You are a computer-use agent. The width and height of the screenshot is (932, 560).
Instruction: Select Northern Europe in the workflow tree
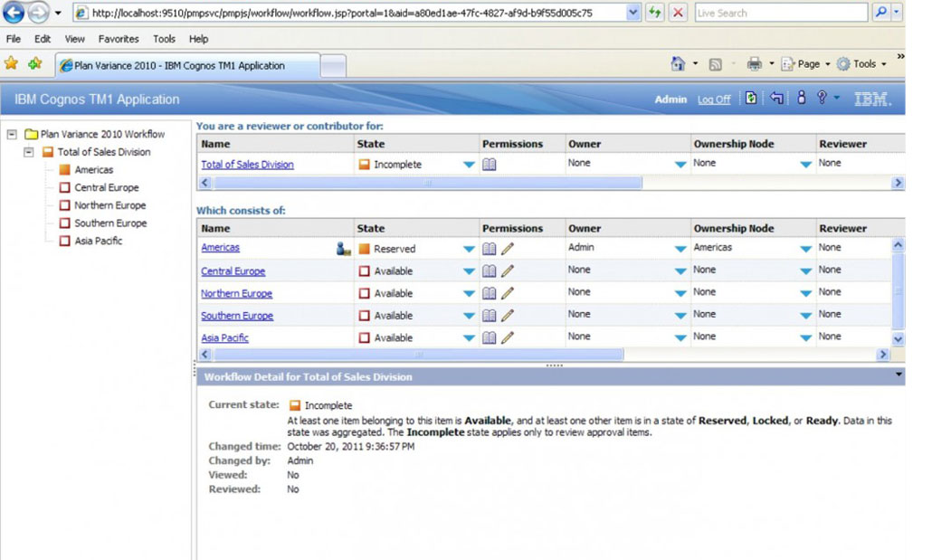(110, 205)
